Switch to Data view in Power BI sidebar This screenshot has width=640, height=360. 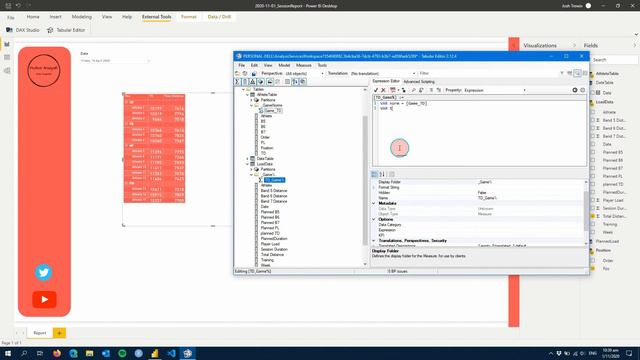coord(7,57)
